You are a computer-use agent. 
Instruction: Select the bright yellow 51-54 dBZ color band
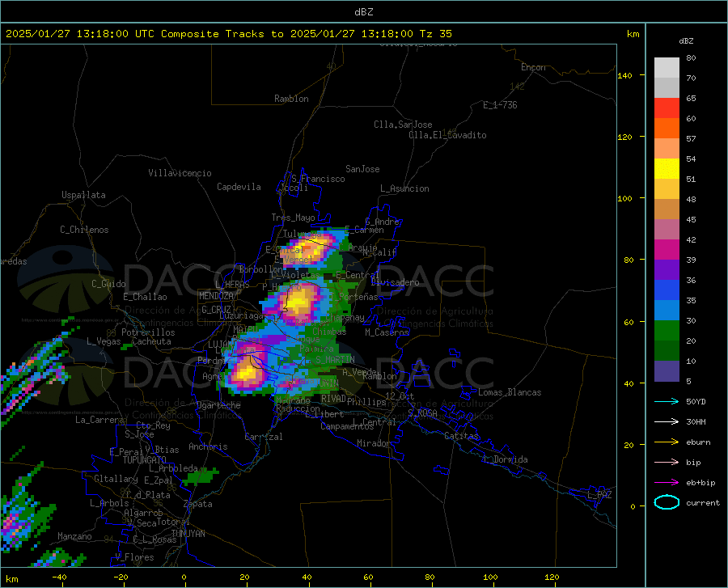[x=667, y=169]
